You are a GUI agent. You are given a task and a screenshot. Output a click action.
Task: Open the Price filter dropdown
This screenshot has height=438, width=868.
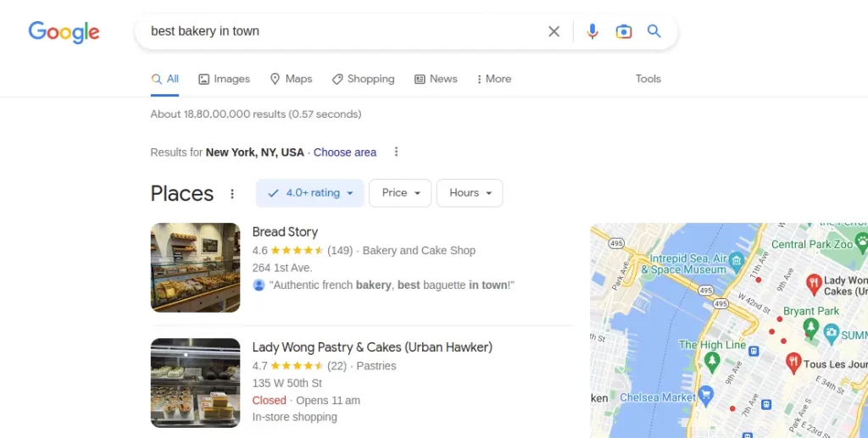[400, 193]
